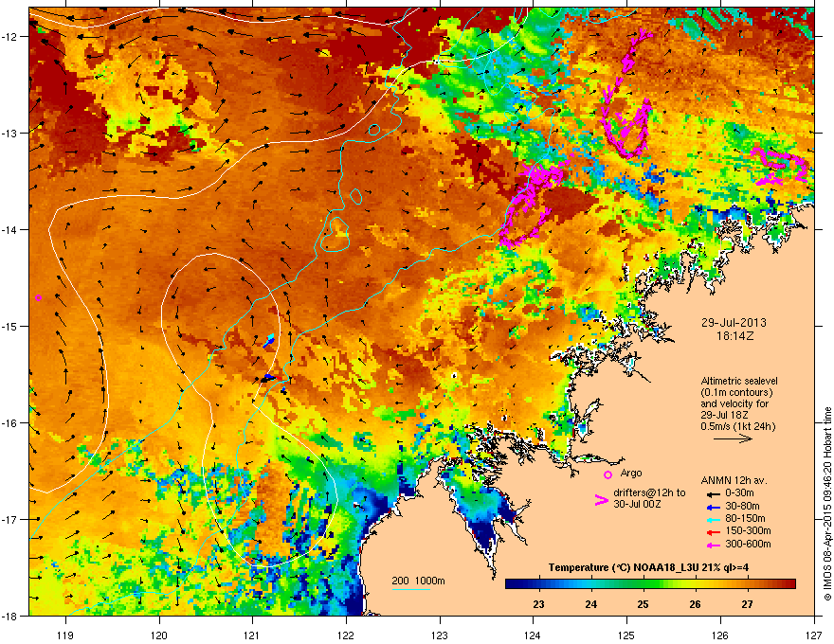Click the colorbar tick label 26
The image size is (834, 644).
[695, 604]
